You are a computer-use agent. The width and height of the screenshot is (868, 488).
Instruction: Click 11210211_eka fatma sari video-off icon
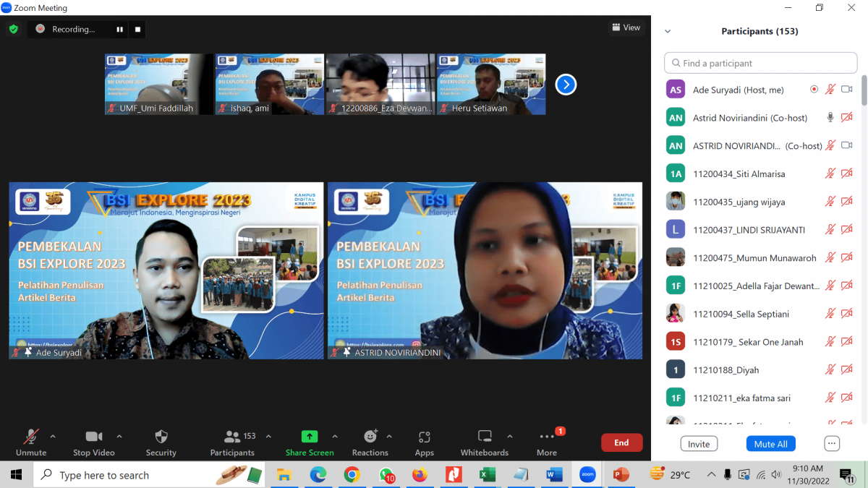[847, 398]
